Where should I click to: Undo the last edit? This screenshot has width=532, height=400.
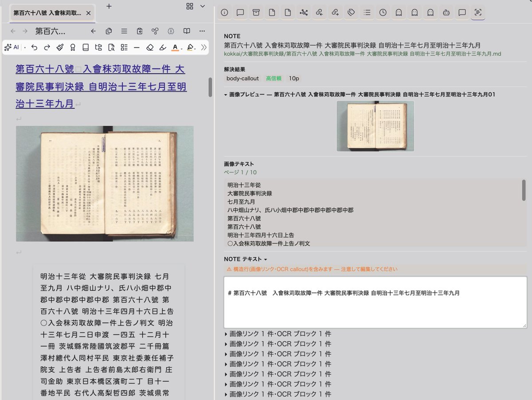[35, 47]
